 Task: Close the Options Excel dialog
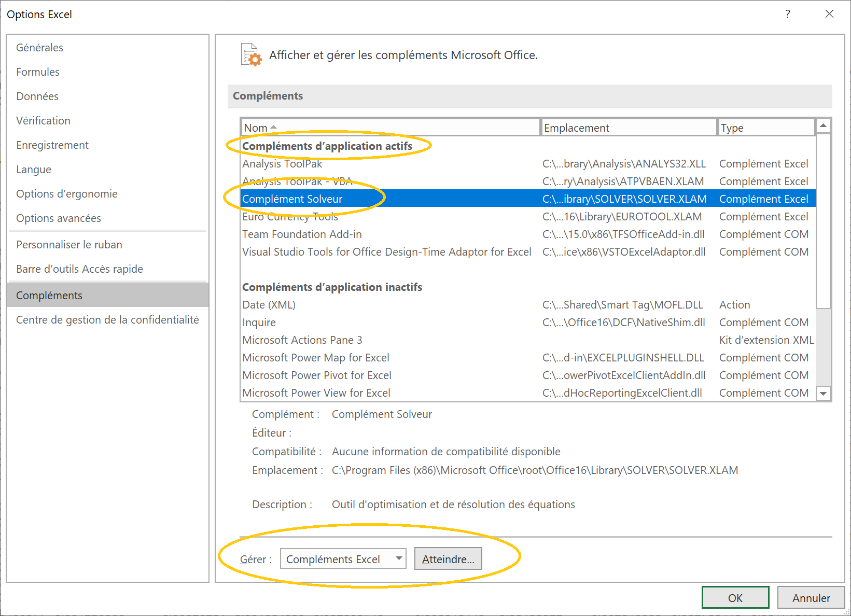[x=829, y=14]
